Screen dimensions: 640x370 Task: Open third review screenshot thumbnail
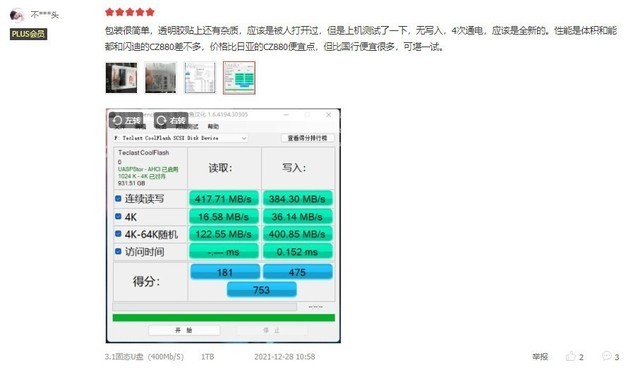[200, 78]
